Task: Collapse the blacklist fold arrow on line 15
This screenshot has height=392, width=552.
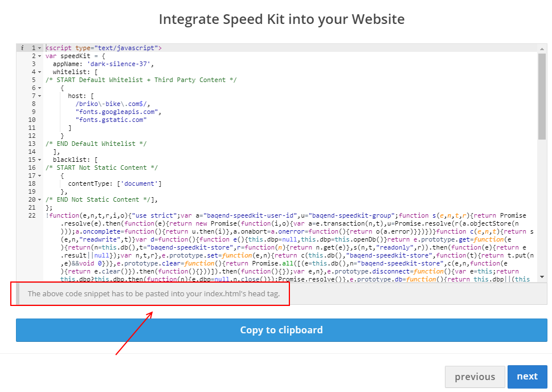Action: point(39,160)
